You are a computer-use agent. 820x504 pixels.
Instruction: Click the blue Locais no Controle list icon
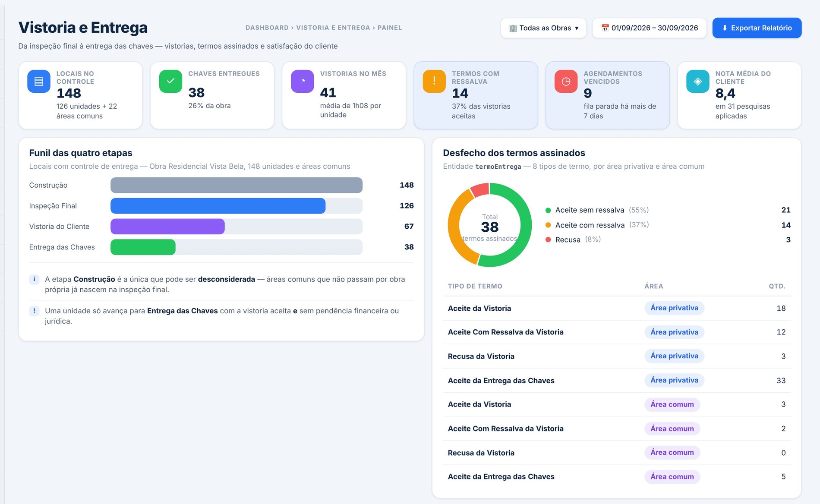(39, 81)
